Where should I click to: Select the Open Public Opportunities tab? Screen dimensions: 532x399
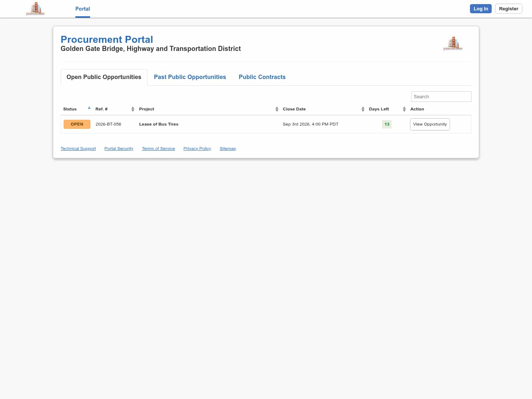104,77
